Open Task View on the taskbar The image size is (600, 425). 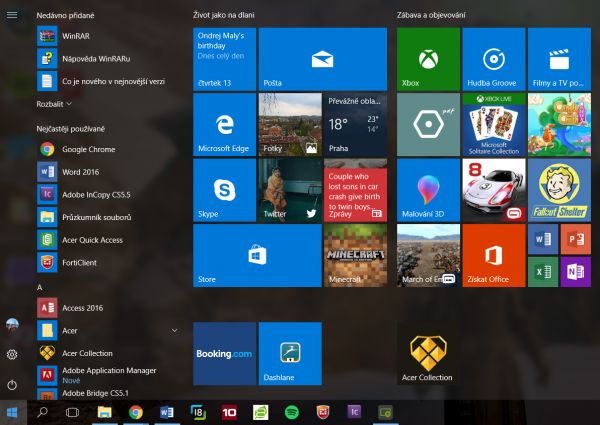coord(72,412)
